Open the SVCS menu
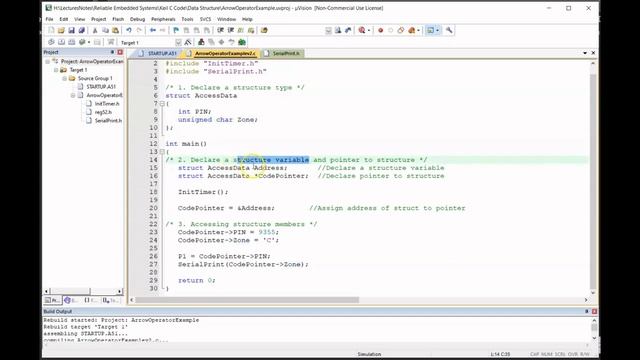Image resolution: width=640 pixels, height=360 pixels. click(x=205, y=19)
